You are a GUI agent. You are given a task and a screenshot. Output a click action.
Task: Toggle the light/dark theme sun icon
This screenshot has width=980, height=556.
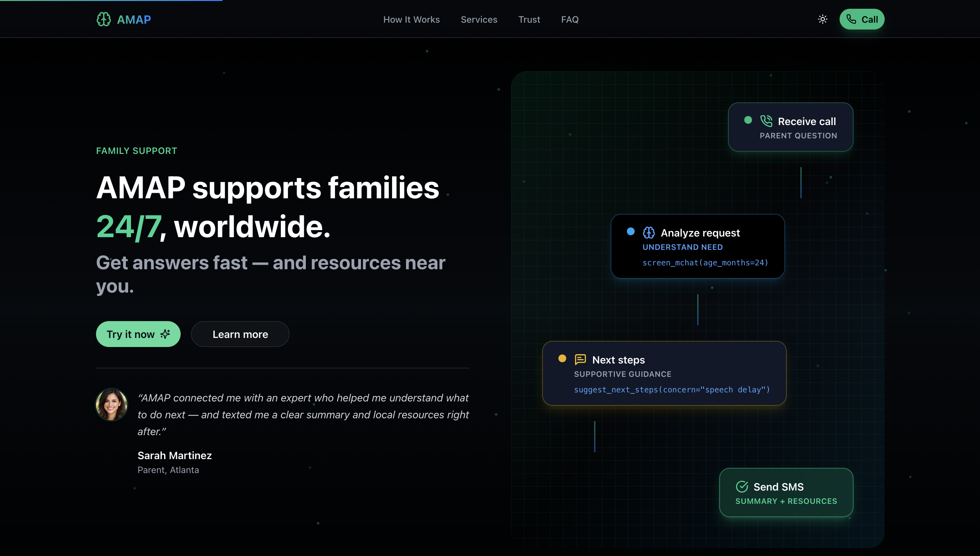click(823, 19)
